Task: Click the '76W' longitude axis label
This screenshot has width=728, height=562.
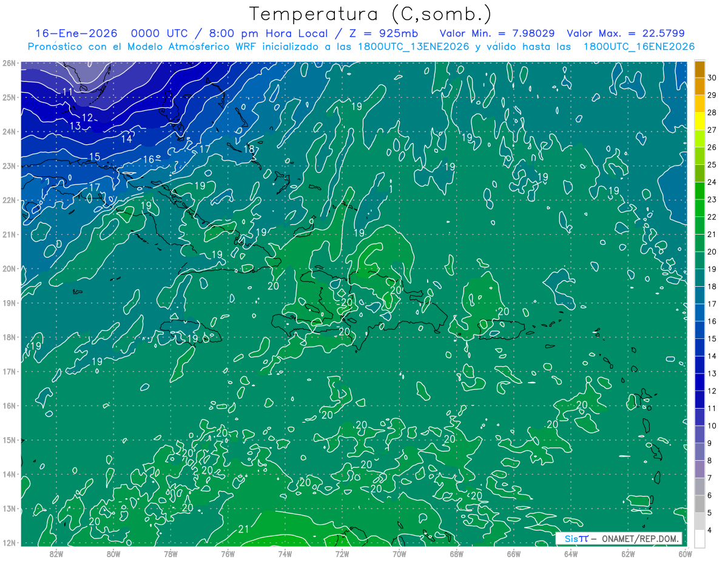Action: pyautogui.click(x=227, y=554)
